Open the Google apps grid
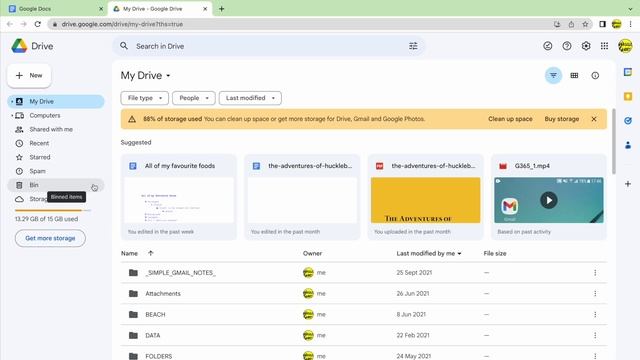The width and height of the screenshot is (640, 360). pos(604,46)
